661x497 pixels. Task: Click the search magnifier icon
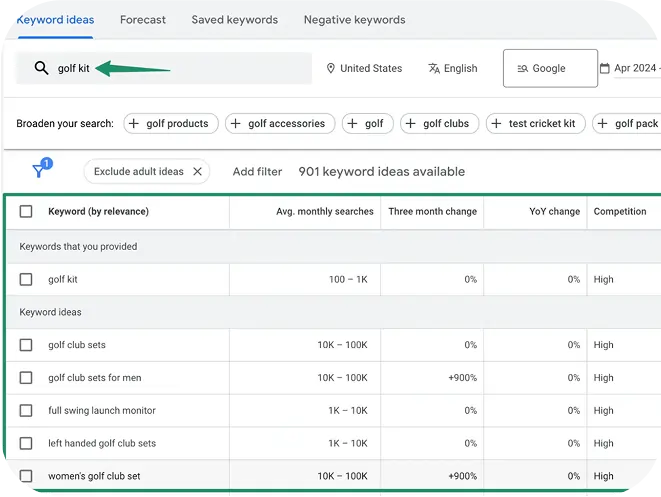tap(41, 68)
